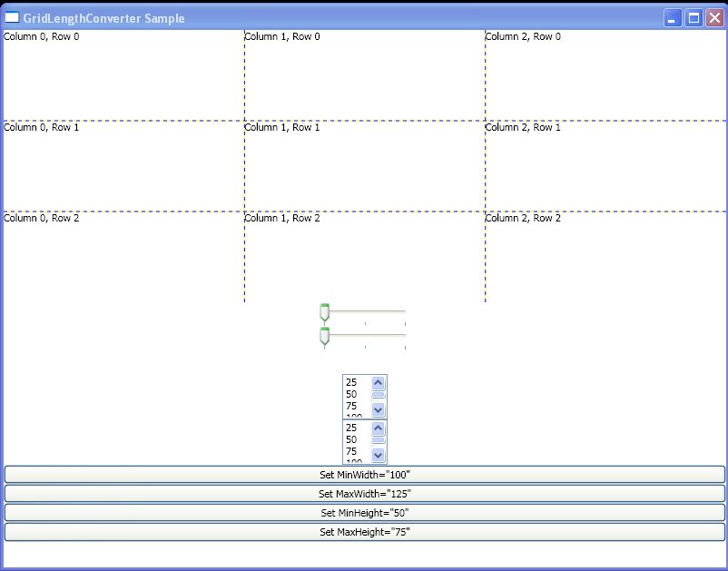Viewport: 728px width, 571px height.
Task: Select 25 in the lower list box
Action: click(x=351, y=428)
